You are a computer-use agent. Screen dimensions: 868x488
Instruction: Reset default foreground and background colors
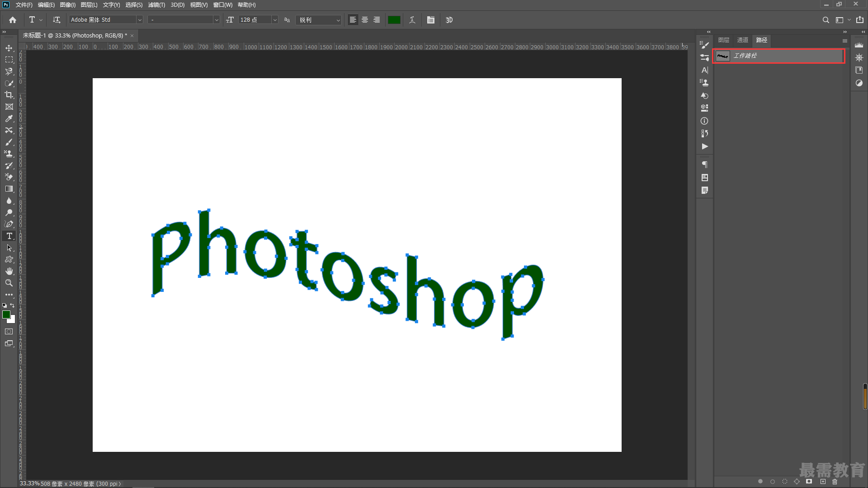pos(5,305)
